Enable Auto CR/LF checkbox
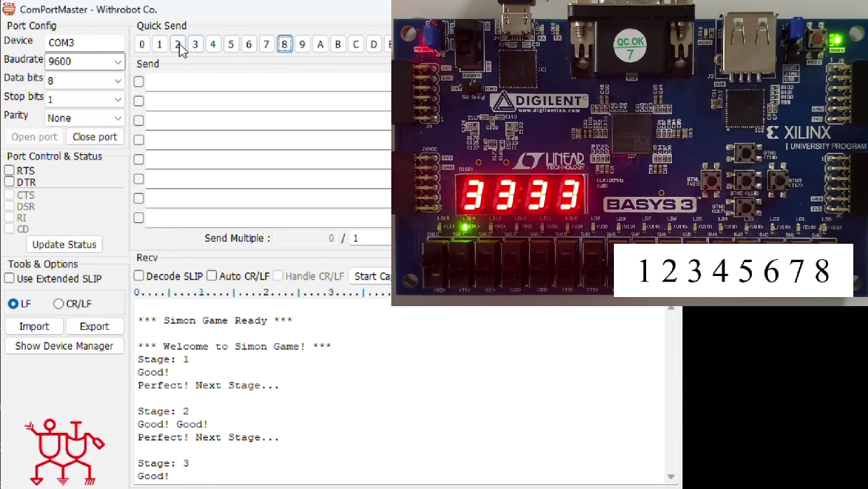Screen dimensions: 868x489 [x=211, y=276]
